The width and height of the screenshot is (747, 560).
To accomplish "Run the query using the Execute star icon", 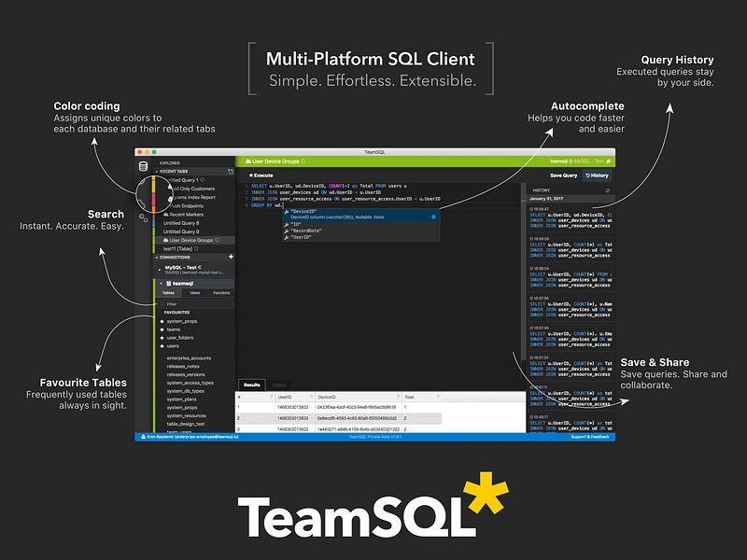I will (251, 175).
